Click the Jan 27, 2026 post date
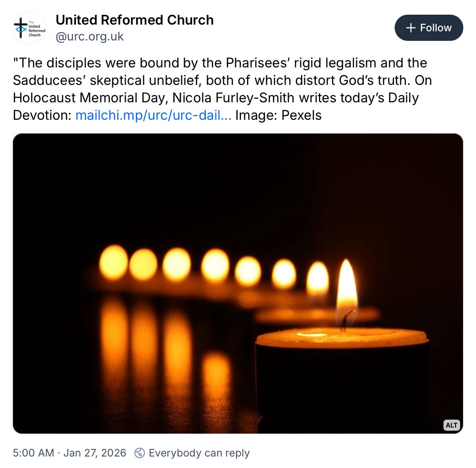Viewport: 476px width, 468px height. click(95, 453)
